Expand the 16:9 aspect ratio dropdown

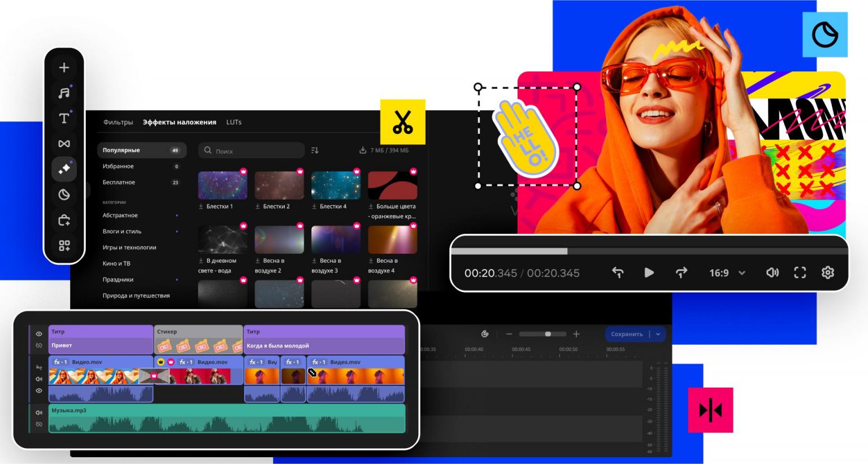[x=742, y=273]
